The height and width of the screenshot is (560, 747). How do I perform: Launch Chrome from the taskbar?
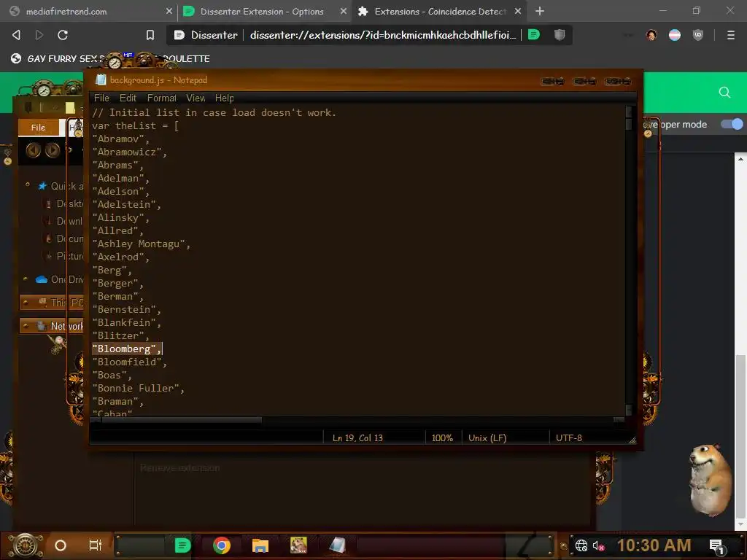[x=222, y=545]
